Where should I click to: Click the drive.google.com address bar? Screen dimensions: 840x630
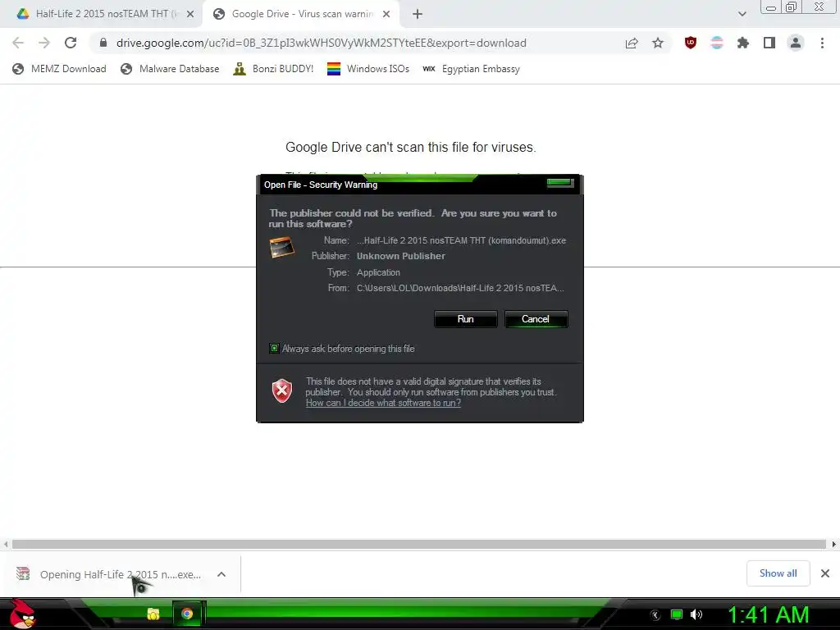point(322,43)
